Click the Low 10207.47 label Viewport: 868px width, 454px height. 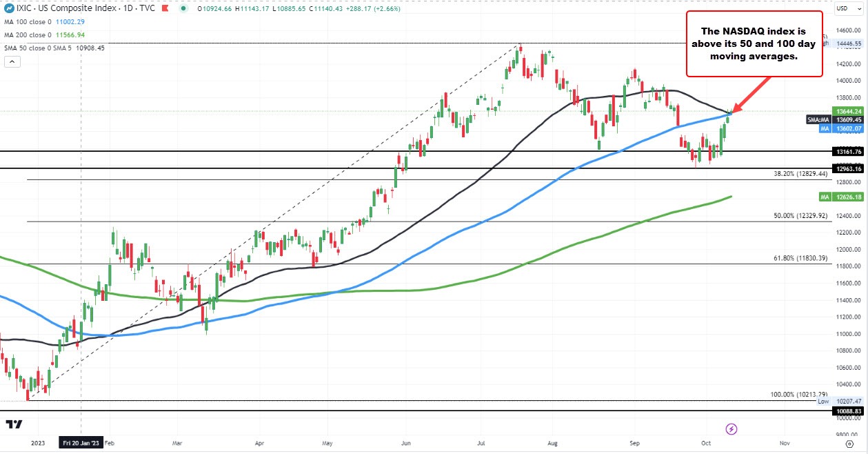(840, 400)
